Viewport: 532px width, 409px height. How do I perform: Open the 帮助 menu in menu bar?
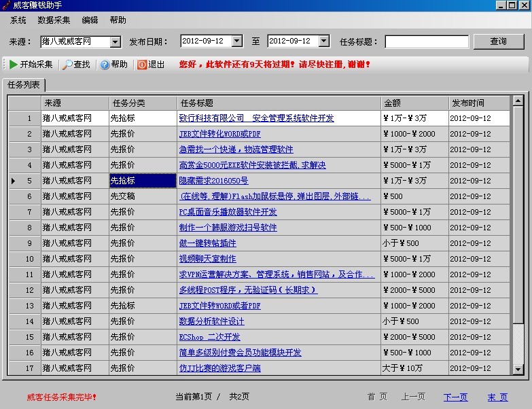(118, 20)
